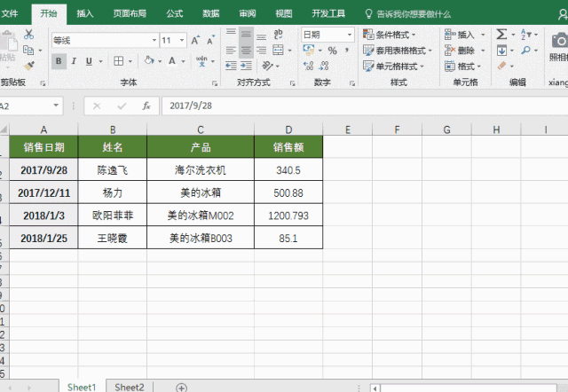Screen dimensions: 568x392
Task: Click the percent style button
Action: pos(332,51)
